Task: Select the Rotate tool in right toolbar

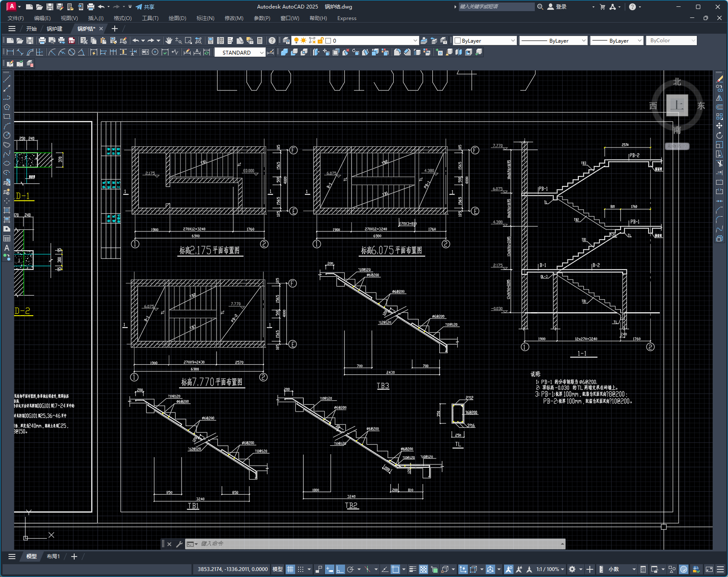Action: [x=719, y=135]
